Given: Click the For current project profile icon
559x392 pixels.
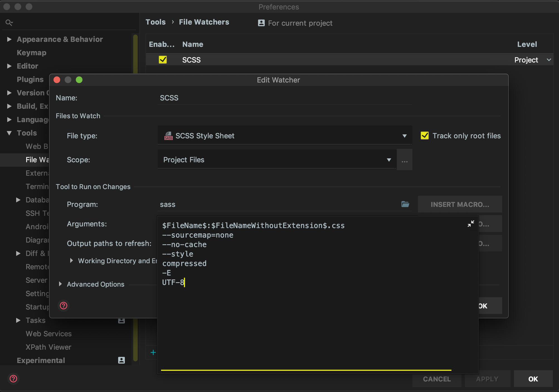Looking at the screenshot, I should click(261, 23).
